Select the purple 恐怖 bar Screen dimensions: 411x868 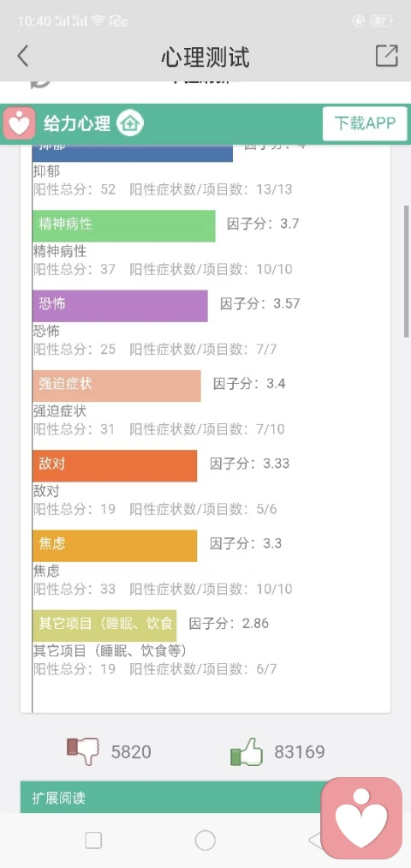120,306
